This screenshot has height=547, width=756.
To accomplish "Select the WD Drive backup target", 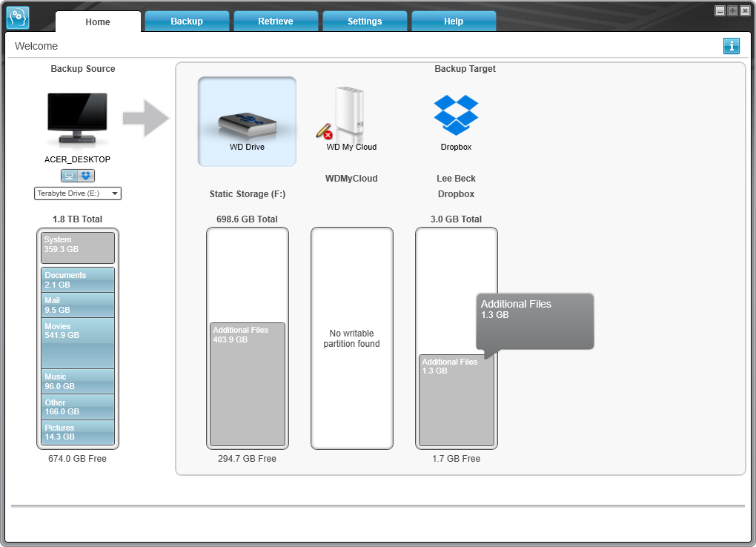I will tap(247, 122).
